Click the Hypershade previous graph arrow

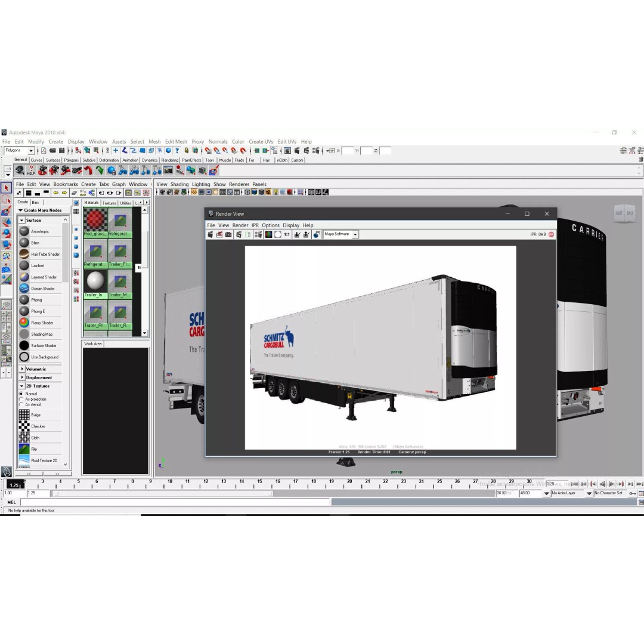tap(56, 193)
